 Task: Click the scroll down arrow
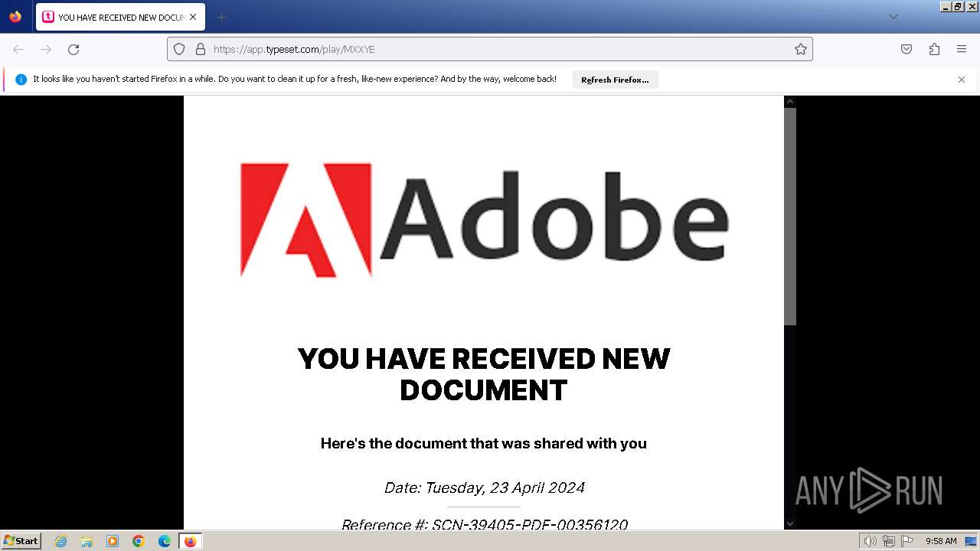(x=790, y=523)
